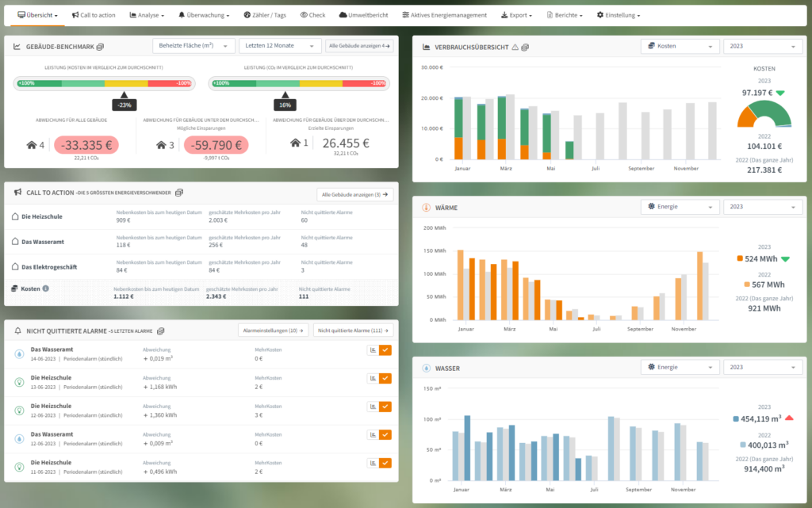This screenshot has height=508, width=812.
Task: Open the Analyse menu
Action: point(147,15)
